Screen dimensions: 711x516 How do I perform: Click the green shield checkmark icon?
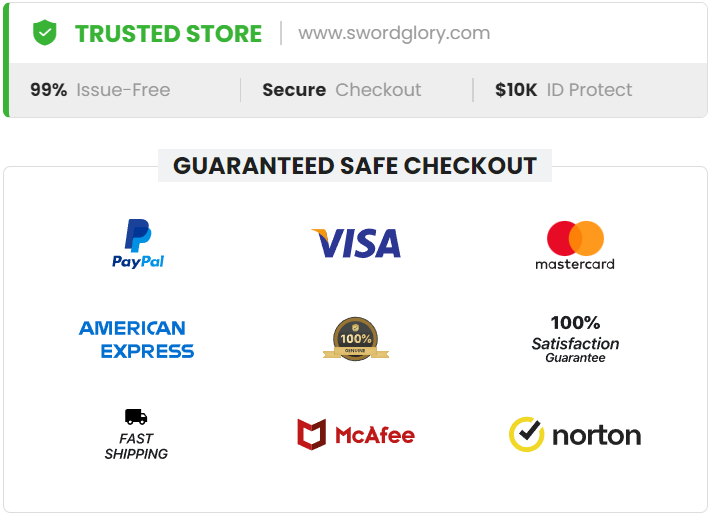(x=44, y=33)
